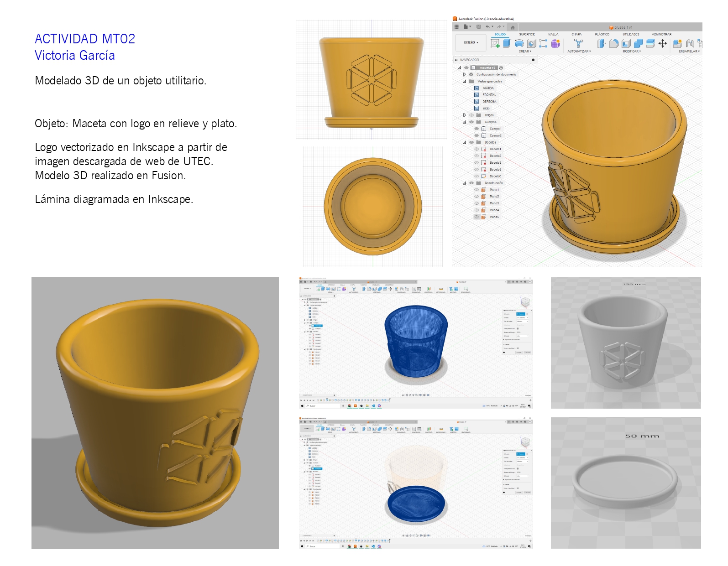Select the Create Sketch tool icon
728x566 pixels.
click(495, 43)
